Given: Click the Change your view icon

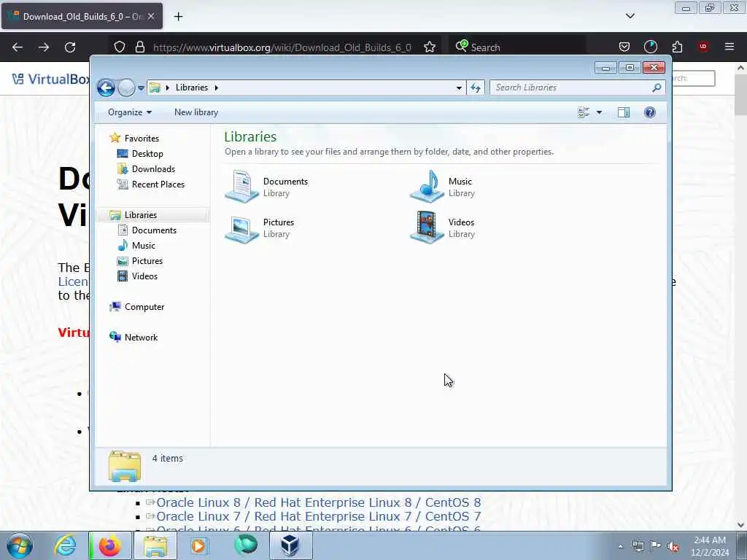Looking at the screenshot, I should pyautogui.click(x=584, y=112).
